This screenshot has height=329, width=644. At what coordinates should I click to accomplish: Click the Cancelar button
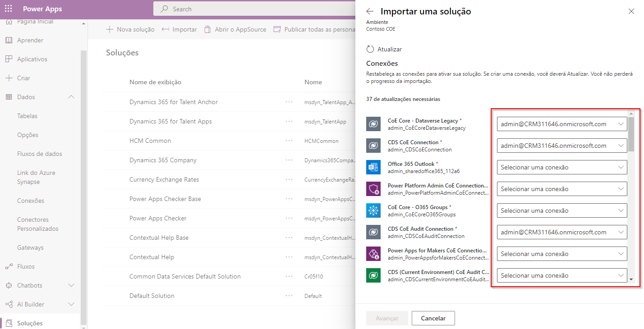433,318
